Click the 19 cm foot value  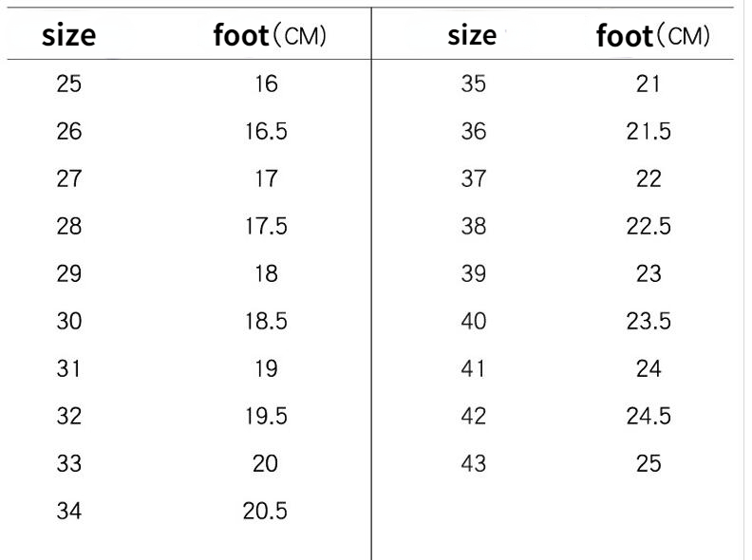(266, 368)
